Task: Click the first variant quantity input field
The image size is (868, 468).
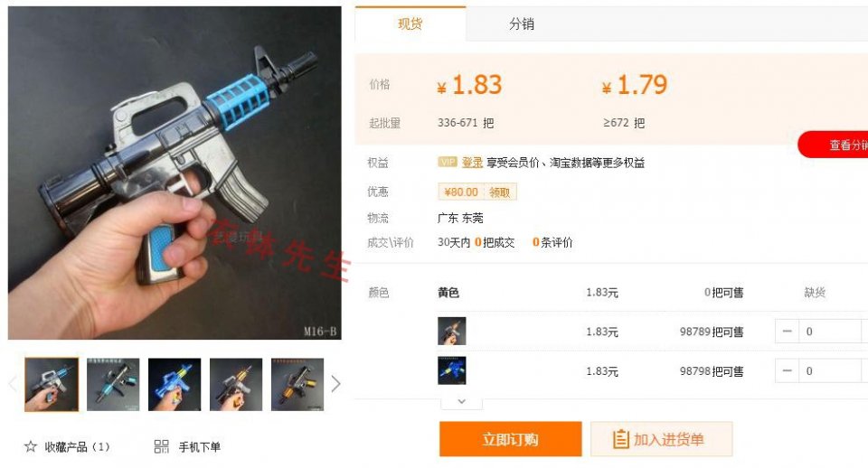Action: pos(829,332)
